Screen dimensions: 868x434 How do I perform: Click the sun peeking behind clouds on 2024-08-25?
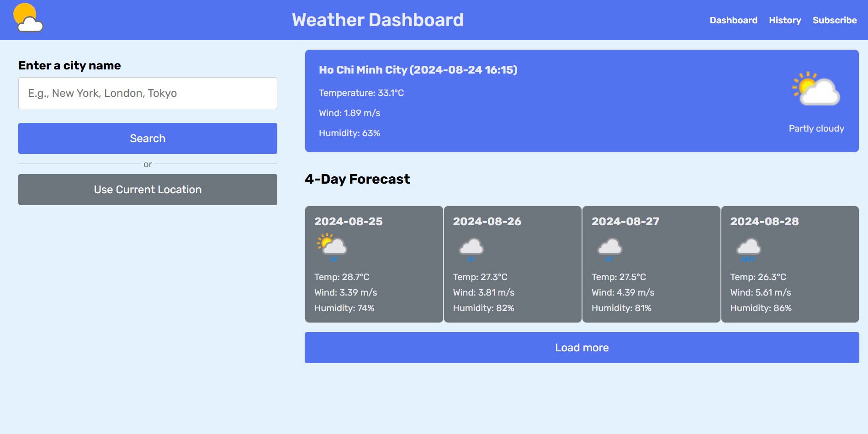tap(324, 241)
